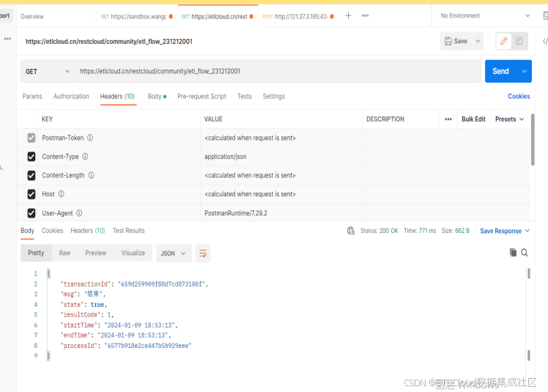
Task: Select response Body tab
Action: pos(27,231)
